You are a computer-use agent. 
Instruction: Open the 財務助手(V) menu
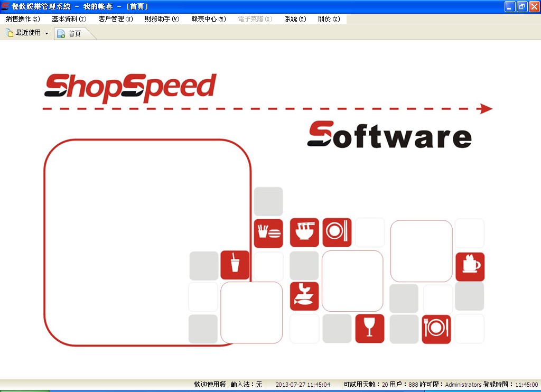click(162, 19)
